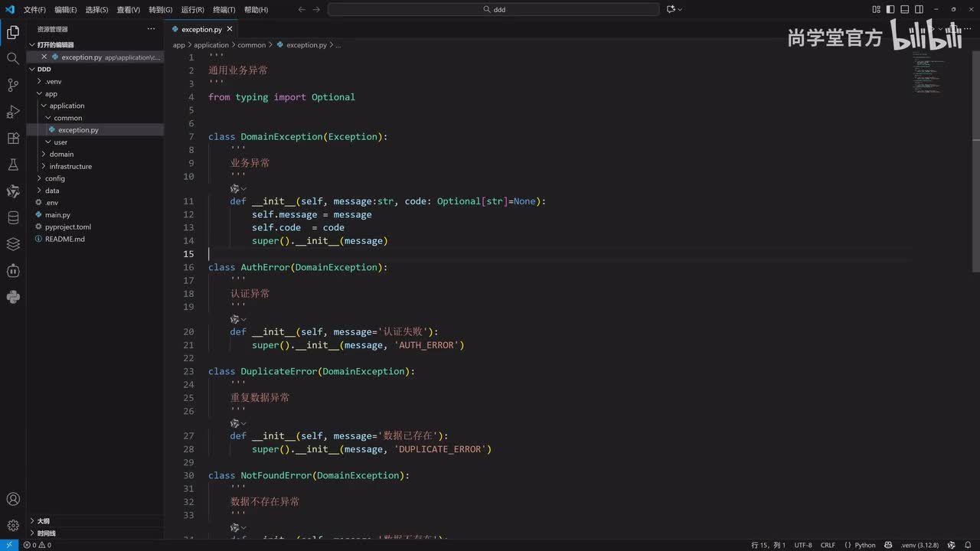Screen dimensions: 980x551
Task: Collapse the common folder
Action: coord(95,118)
